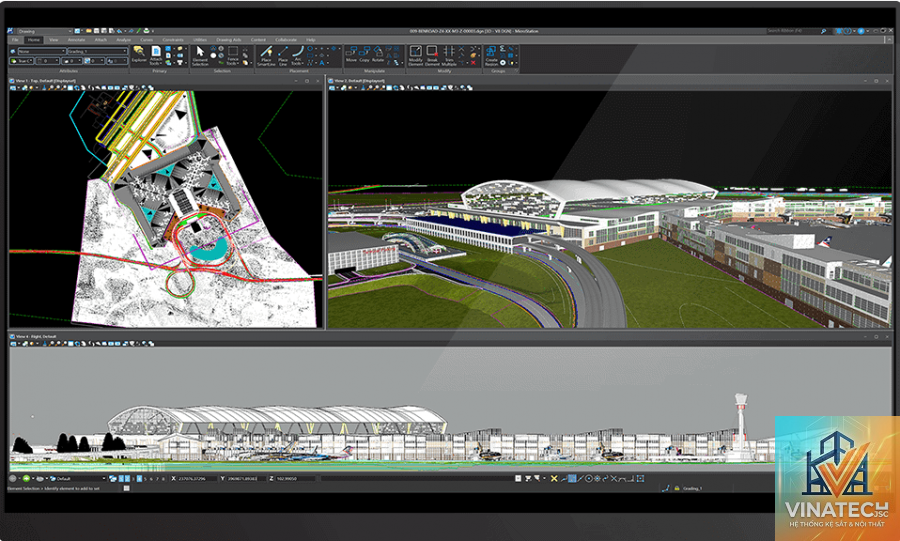The width and height of the screenshot is (900, 541).
Task: Click the X coordinate input field
Action: pos(197,478)
